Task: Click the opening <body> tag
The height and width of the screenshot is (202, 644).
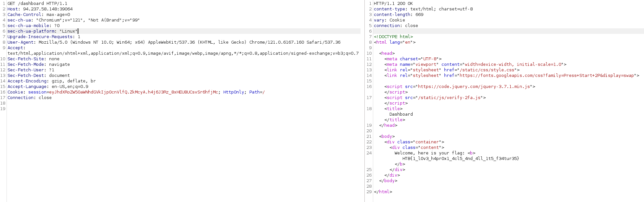Action: (387, 137)
